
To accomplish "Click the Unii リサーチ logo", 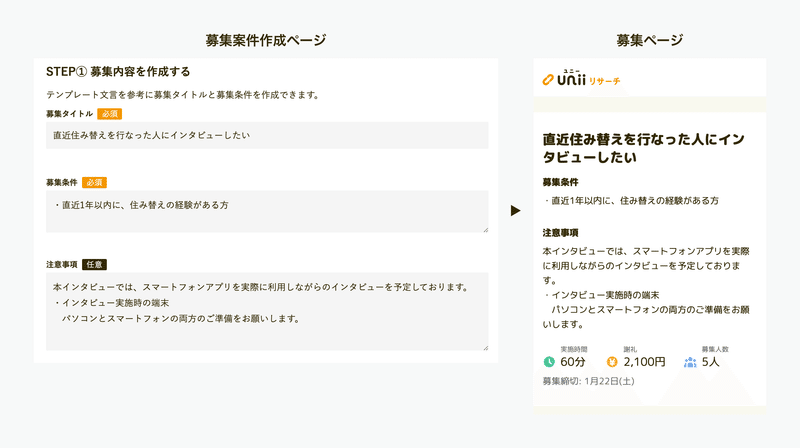I will click(x=581, y=78).
